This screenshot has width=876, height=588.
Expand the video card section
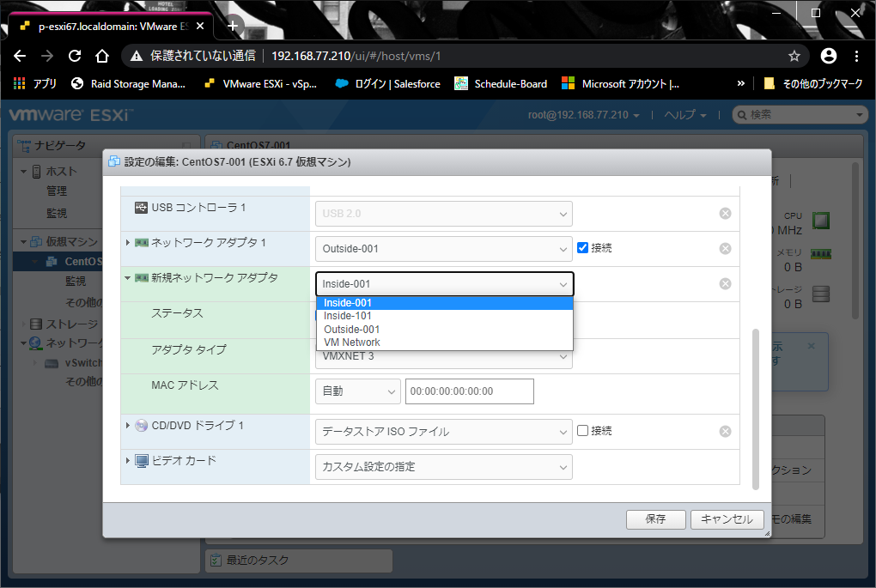[x=127, y=461]
